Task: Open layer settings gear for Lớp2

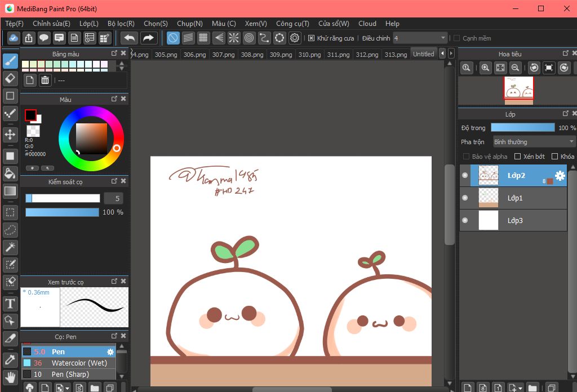Action: (560, 176)
